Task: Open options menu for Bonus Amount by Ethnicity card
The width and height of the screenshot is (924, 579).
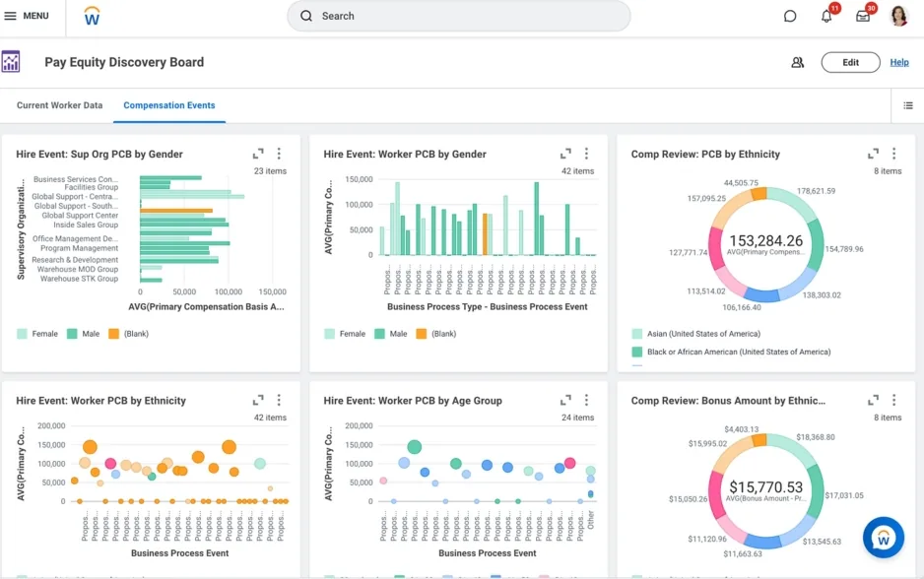Action: [893, 401]
